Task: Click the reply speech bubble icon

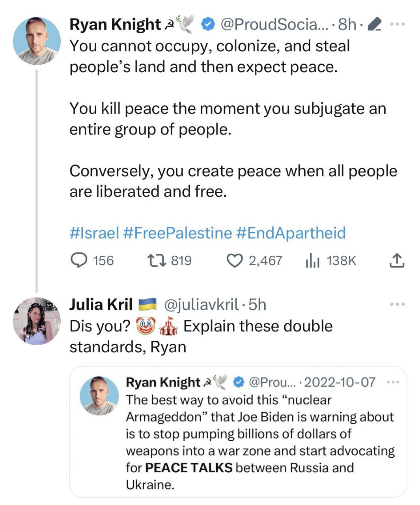Action: click(x=78, y=260)
